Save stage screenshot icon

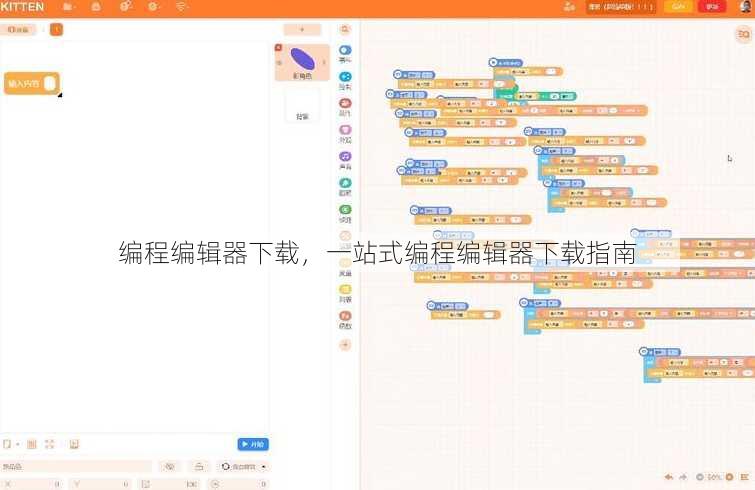tap(74, 444)
